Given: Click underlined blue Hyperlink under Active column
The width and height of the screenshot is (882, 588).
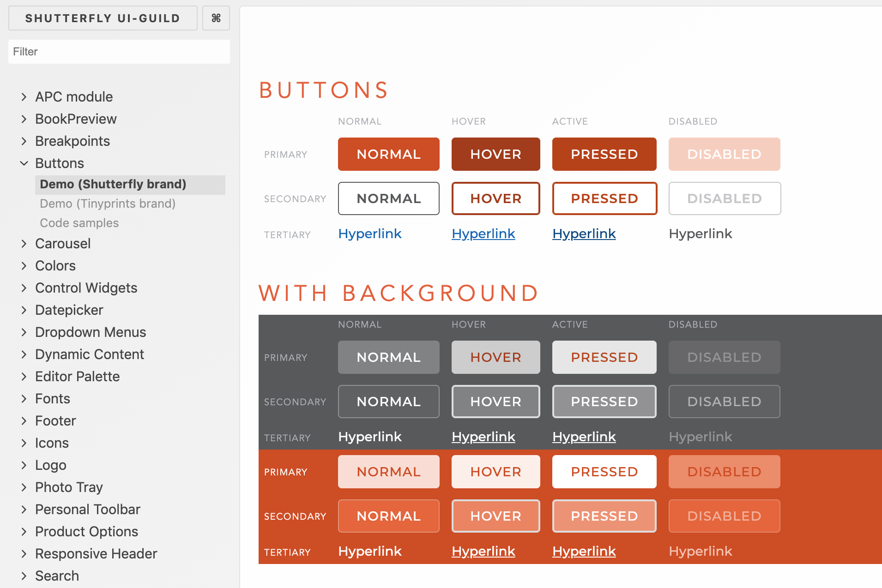Looking at the screenshot, I should tap(584, 234).
